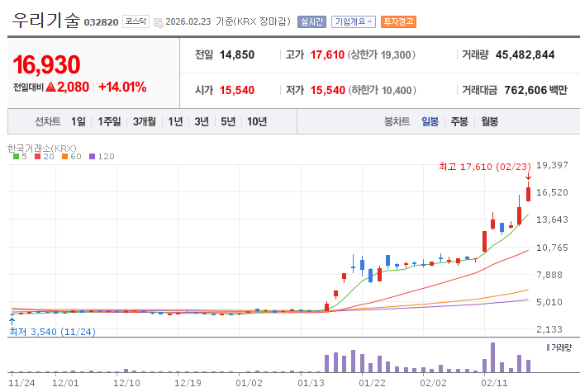The height and width of the screenshot is (392, 580).
Task: Click the 2,133 y-axis price label
Action: tap(549, 329)
